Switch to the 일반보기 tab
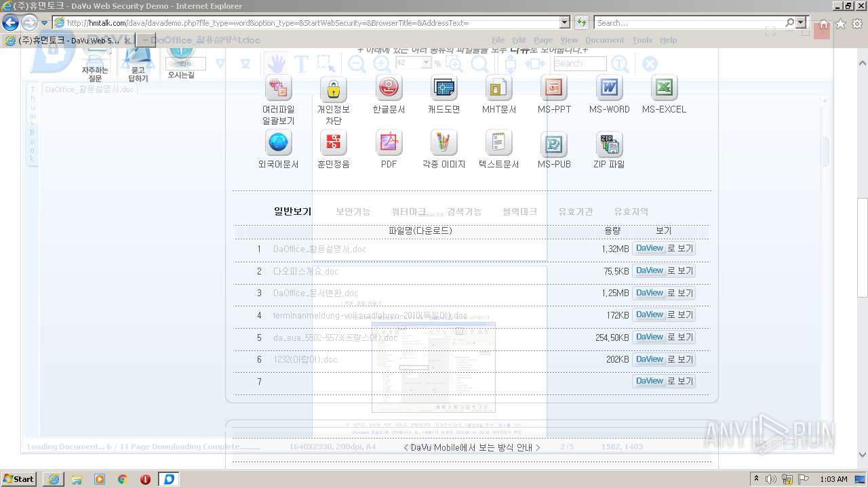868x488 pixels. pyautogui.click(x=292, y=211)
